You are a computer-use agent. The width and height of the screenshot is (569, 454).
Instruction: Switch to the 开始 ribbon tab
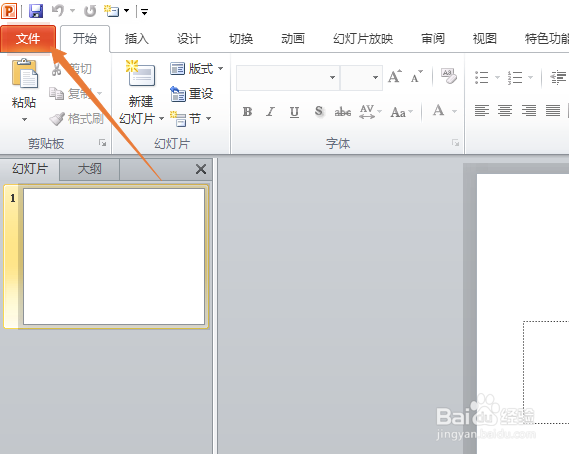click(x=85, y=38)
